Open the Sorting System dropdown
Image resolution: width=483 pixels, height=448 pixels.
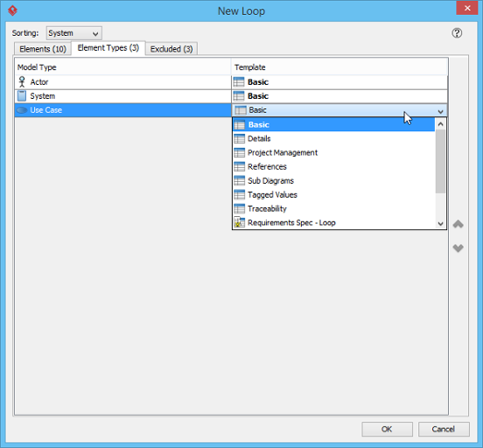click(x=73, y=33)
